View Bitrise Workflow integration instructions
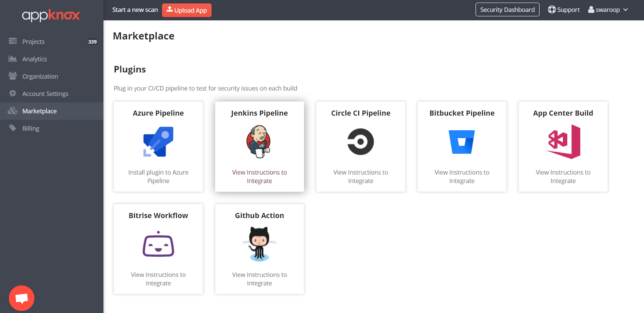Viewport: 644px width, 313px height. click(x=158, y=279)
